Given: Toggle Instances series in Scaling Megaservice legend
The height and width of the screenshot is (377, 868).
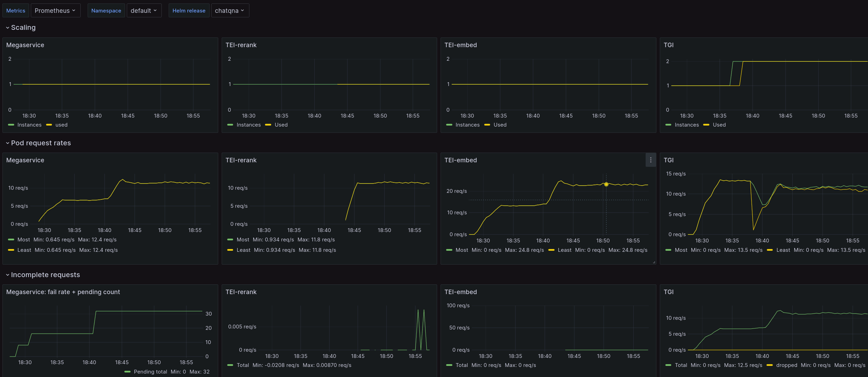Looking at the screenshot, I should pyautogui.click(x=29, y=125).
